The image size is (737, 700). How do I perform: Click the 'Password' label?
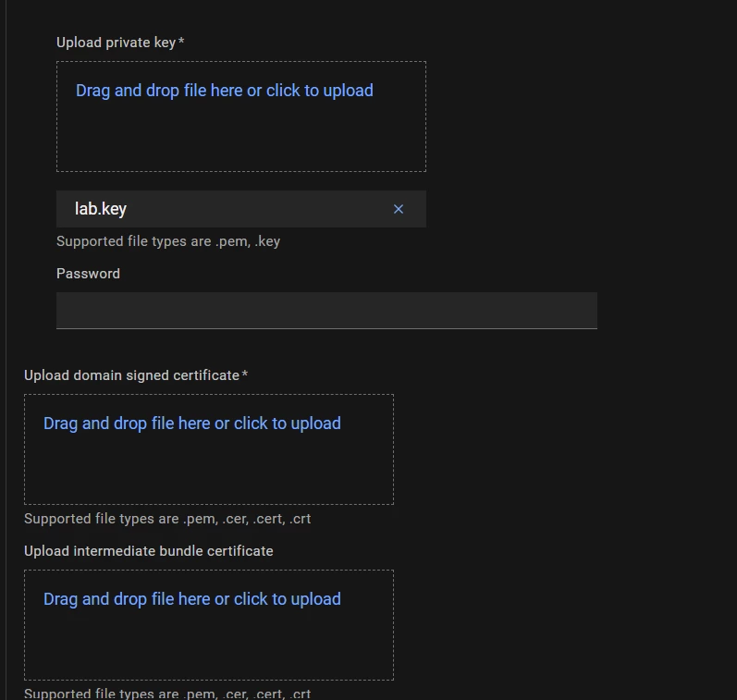coord(88,274)
